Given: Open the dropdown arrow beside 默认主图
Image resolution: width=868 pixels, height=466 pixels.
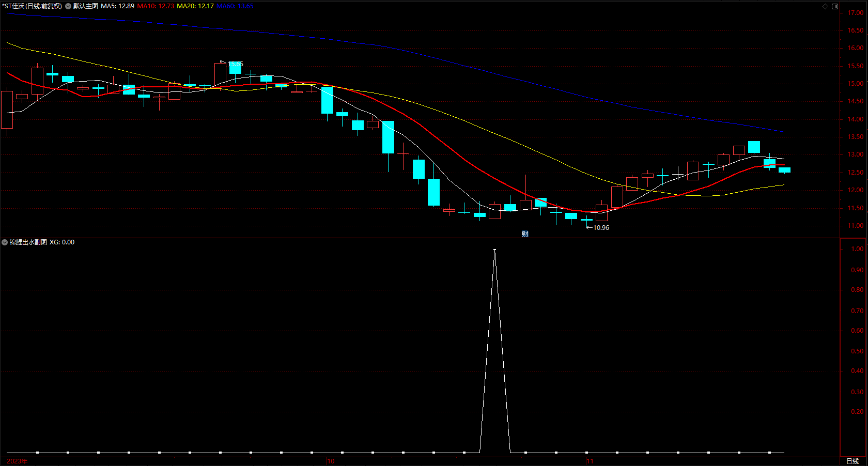Looking at the screenshot, I should (x=68, y=6).
